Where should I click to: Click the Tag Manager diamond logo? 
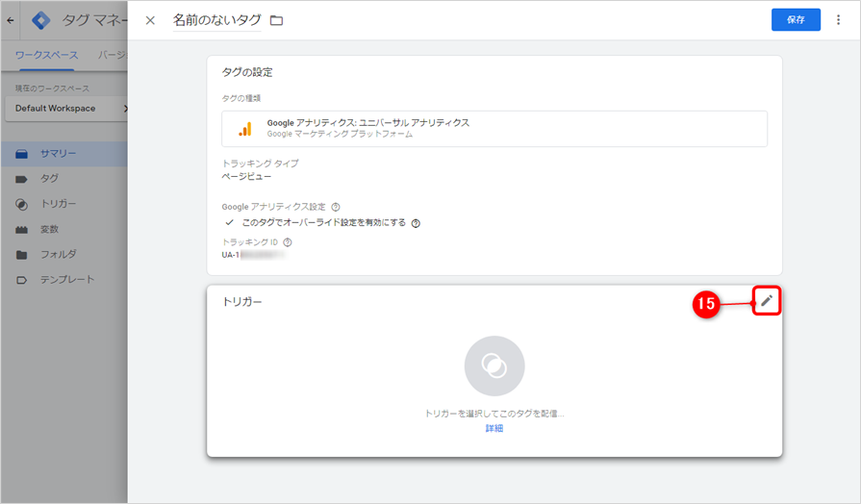(x=41, y=20)
